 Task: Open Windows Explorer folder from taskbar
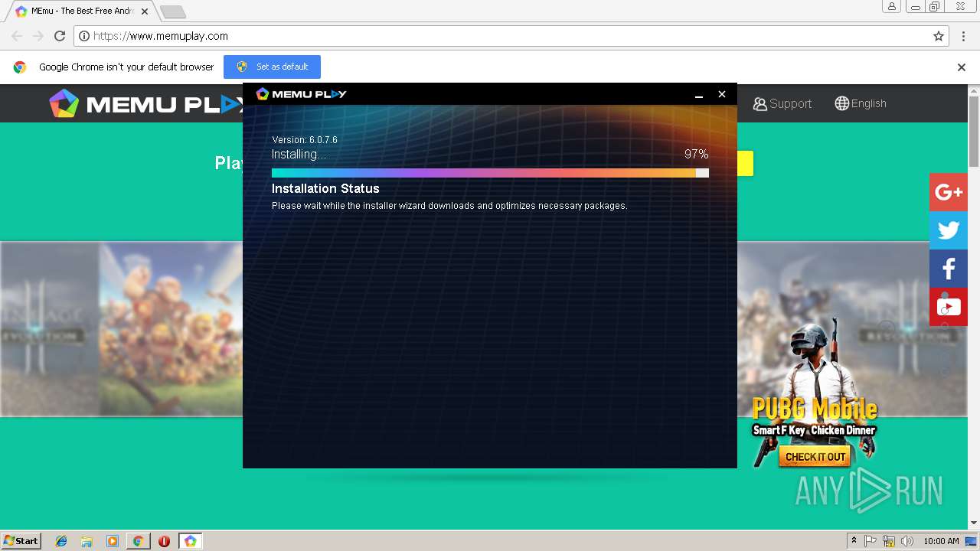(x=87, y=541)
